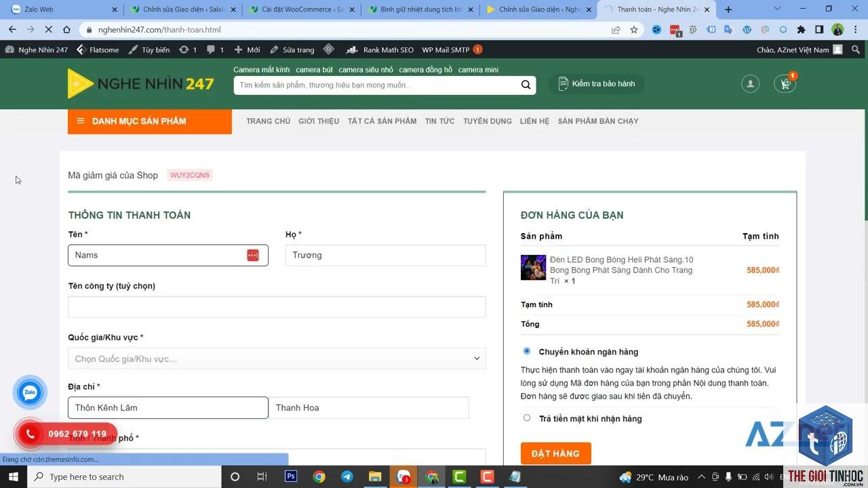Go back to previous page
The width and height of the screenshot is (868, 488).
point(12,30)
